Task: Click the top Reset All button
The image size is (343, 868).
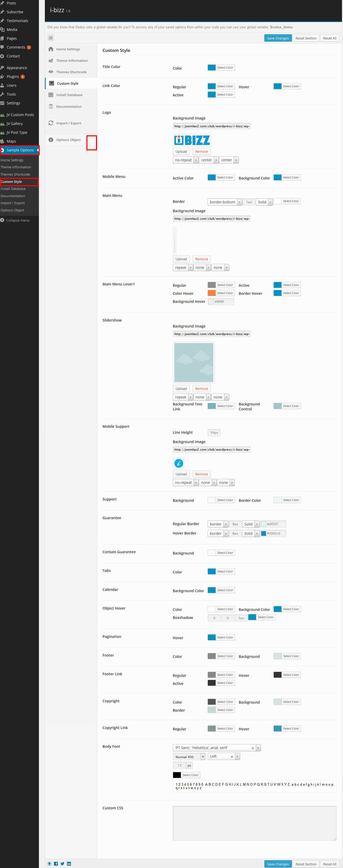Action: coord(330,38)
